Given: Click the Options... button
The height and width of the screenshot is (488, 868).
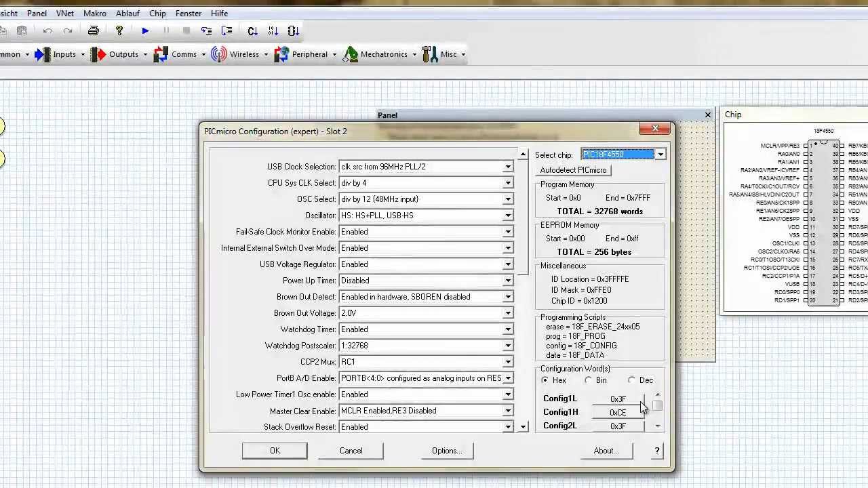Looking at the screenshot, I should [x=447, y=451].
